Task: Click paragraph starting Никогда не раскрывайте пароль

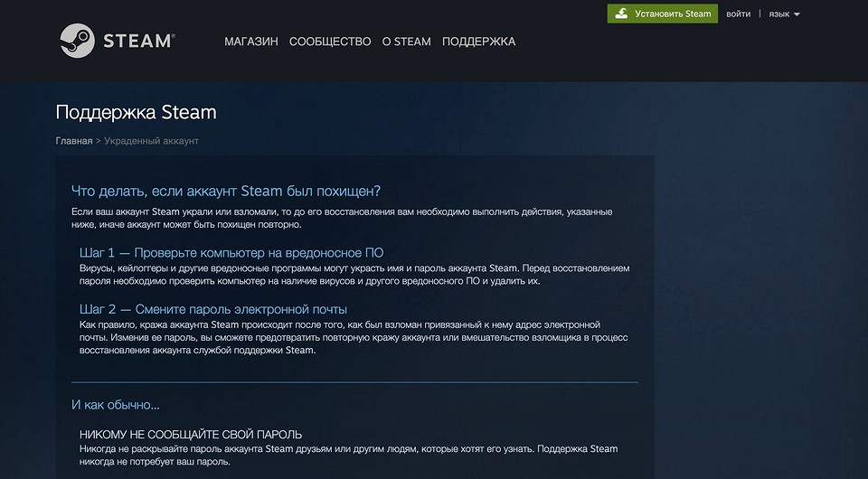Action: (x=348, y=455)
